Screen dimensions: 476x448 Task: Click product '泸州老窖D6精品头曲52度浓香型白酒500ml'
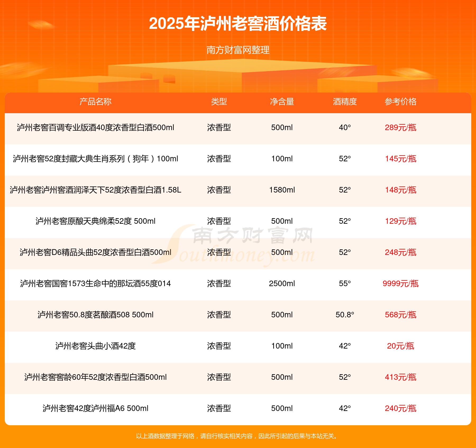coord(95,252)
